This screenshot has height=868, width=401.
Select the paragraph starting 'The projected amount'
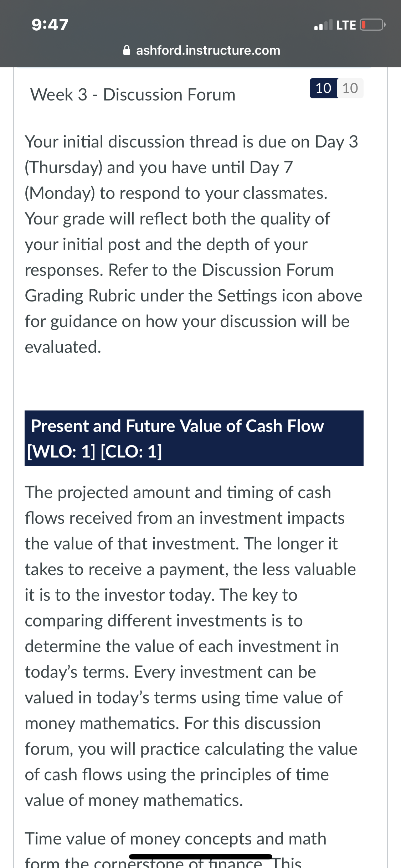(191, 646)
